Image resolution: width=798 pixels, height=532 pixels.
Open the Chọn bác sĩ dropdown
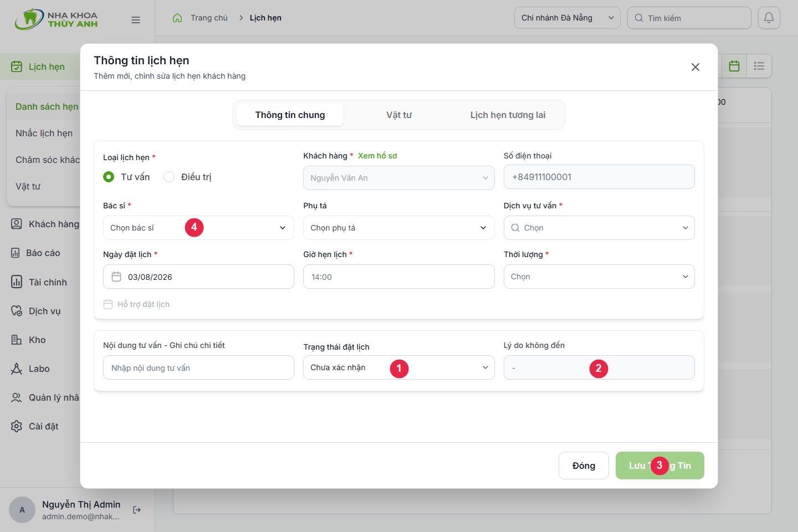198,228
